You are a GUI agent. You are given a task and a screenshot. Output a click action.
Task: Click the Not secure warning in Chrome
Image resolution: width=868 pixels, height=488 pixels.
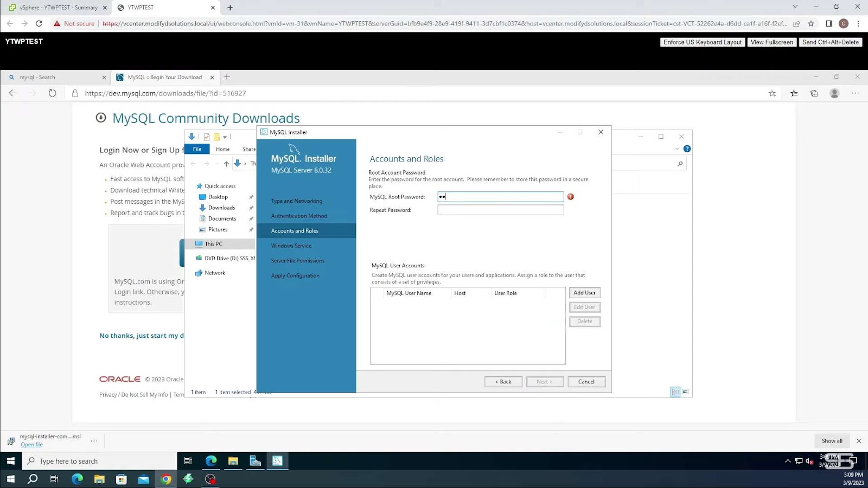point(74,23)
